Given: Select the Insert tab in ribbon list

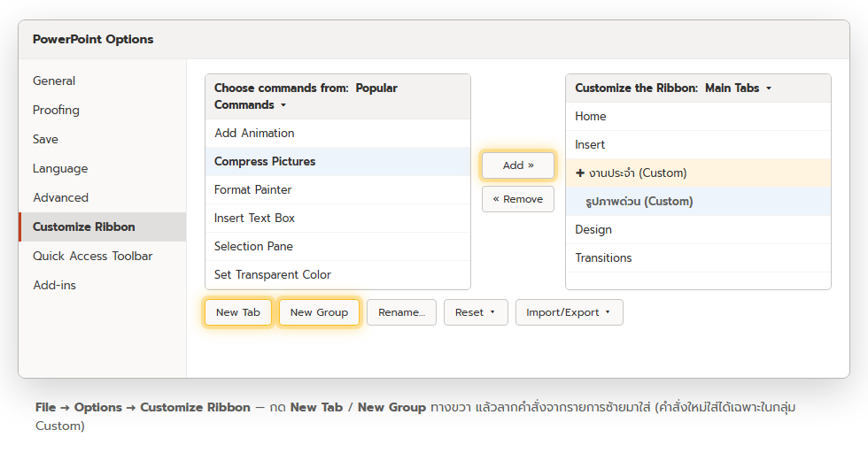Looking at the screenshot, I should (698, 145).
